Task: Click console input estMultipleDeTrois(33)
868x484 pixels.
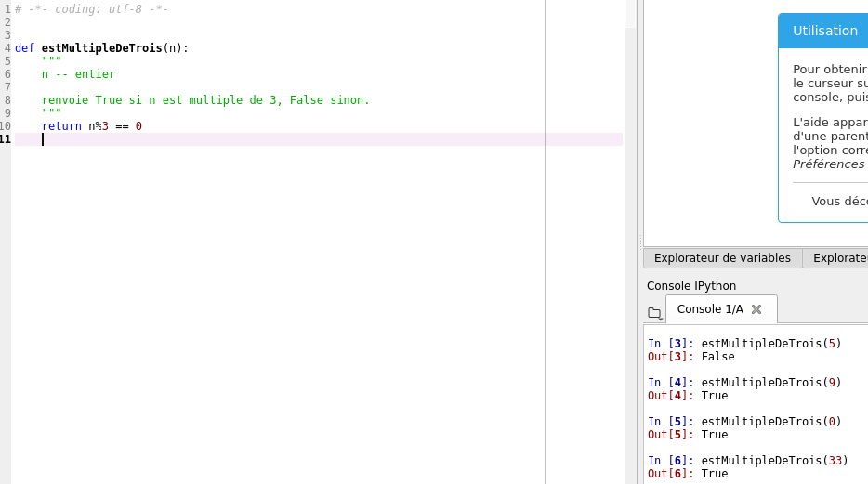Action: (774, 461)
